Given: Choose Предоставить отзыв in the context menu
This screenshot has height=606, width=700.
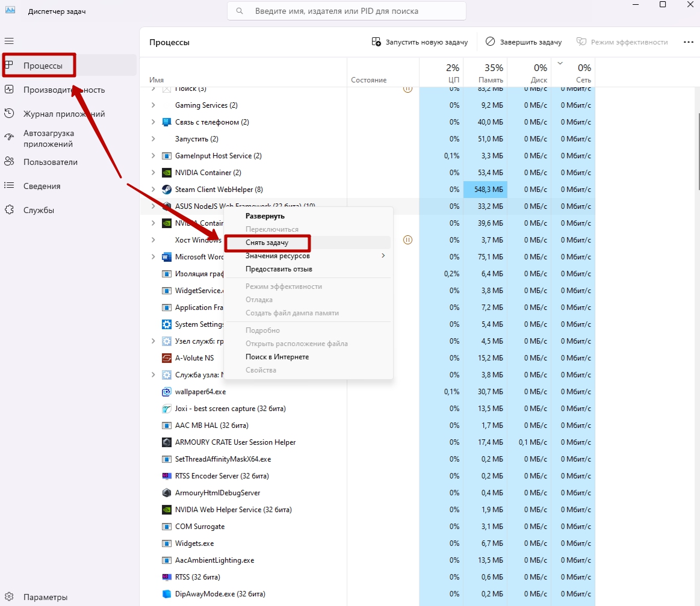Looking at the screenshot, I should 307,269.
